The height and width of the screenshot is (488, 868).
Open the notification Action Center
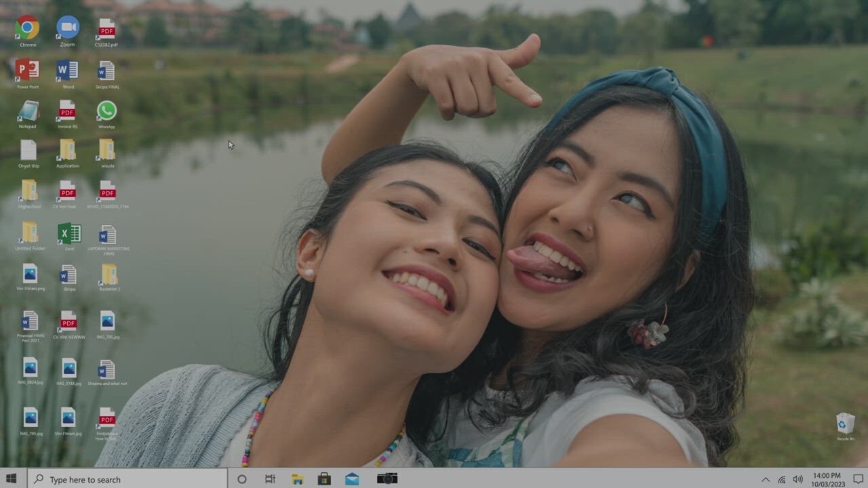[x=858, y=479]
